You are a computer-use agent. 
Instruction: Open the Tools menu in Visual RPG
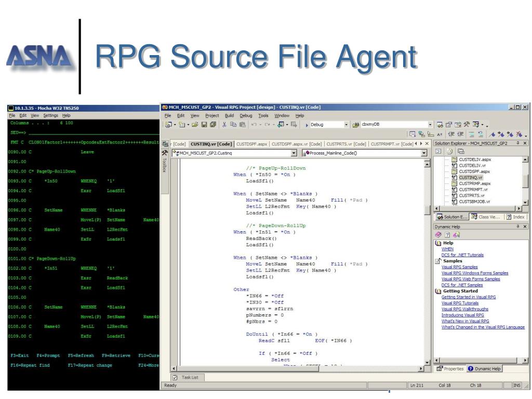pyautogui.click(x=263, y=116)
